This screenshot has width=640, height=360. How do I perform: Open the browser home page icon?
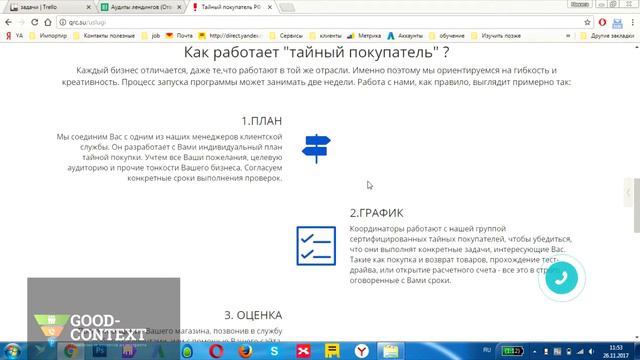pos(48,22)
